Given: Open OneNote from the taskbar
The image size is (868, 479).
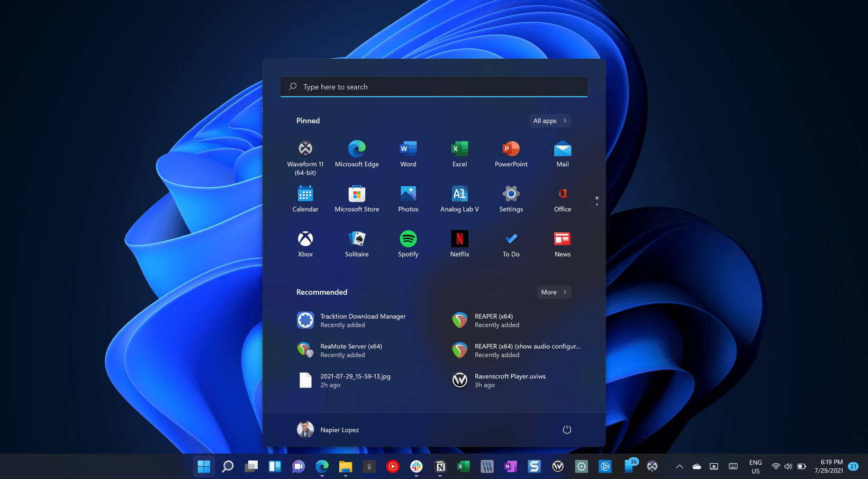Looking at the screenshot, I should pyautogui.click(x=511, y=466).
